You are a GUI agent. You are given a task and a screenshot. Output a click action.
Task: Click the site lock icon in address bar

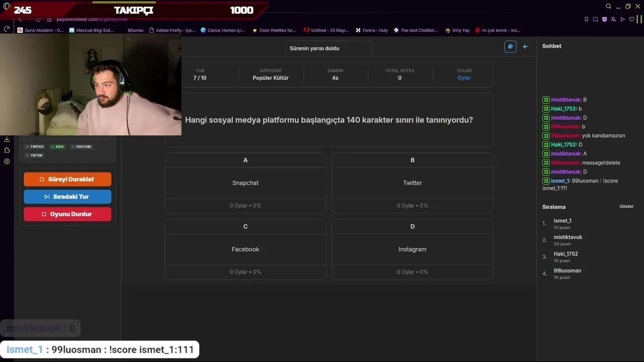[49, 19]
